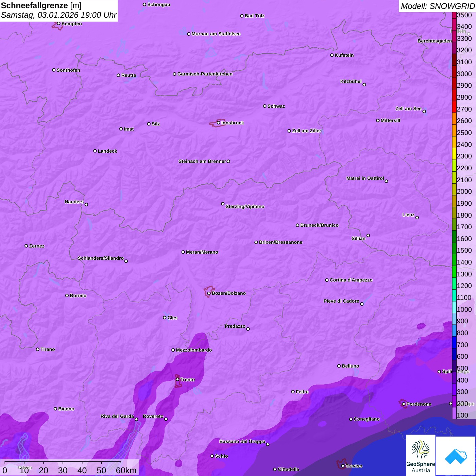
Task: Click the Landeck marker dot
Action: pos(95,151)
